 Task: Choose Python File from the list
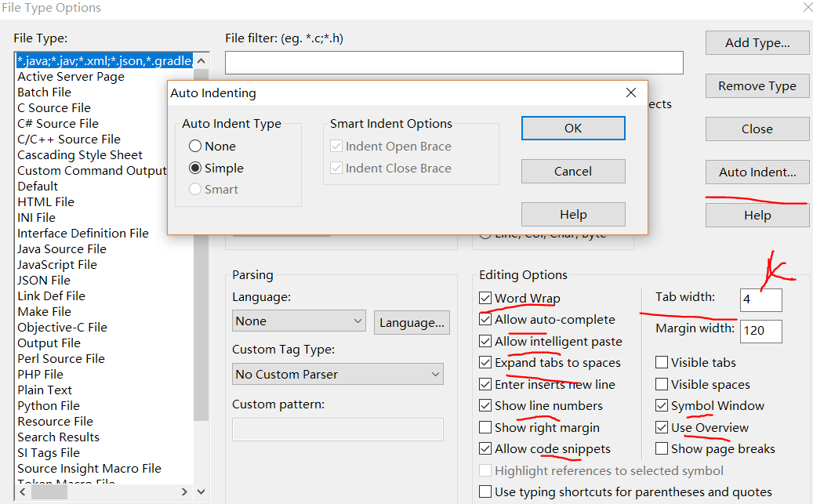tap(49, 406)
